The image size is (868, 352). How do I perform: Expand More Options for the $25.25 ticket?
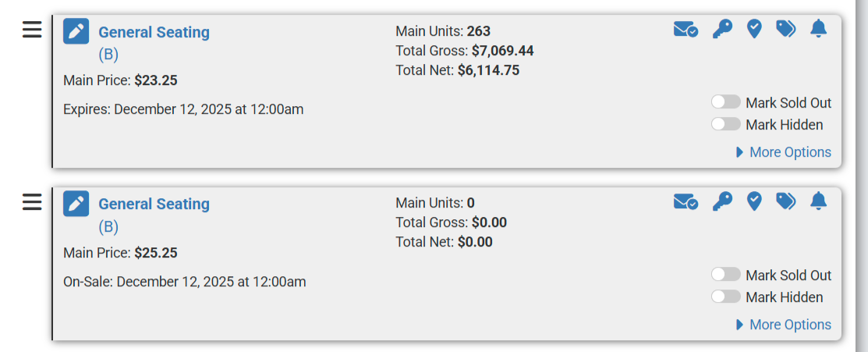point(784,325)
